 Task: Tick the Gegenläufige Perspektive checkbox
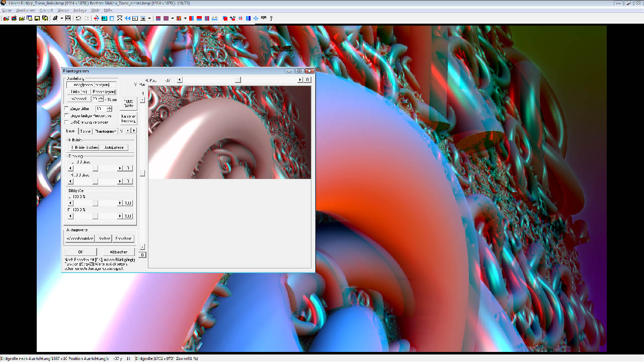[x=67, y=116]
